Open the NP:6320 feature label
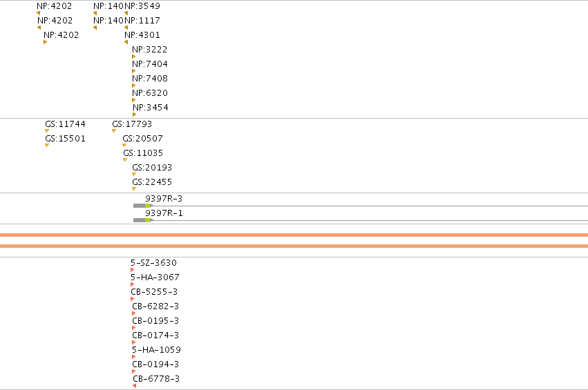This screenshot has height=390, width=588. (x=150, y=93)
